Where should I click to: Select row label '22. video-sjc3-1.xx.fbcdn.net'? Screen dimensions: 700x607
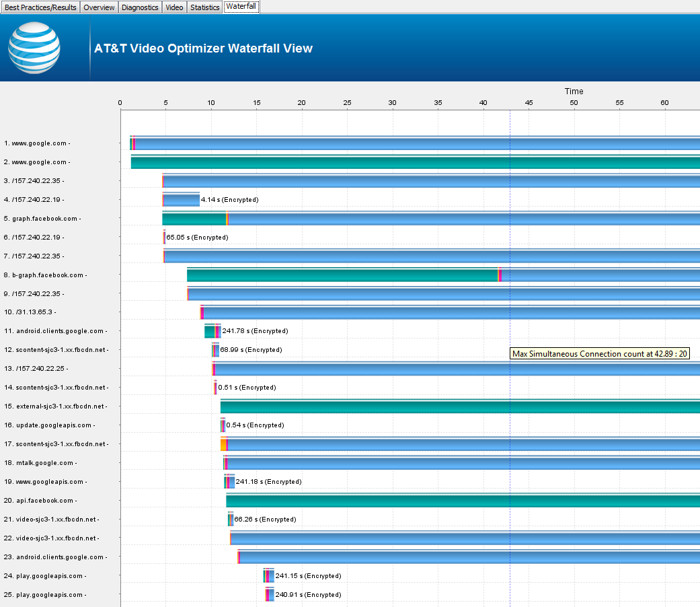click(x=51, y=538)
